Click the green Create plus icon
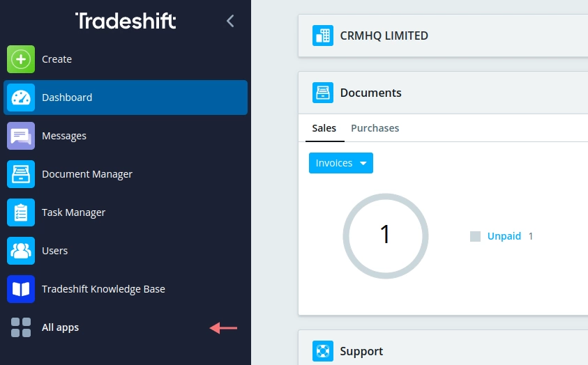 pos(21,59)
